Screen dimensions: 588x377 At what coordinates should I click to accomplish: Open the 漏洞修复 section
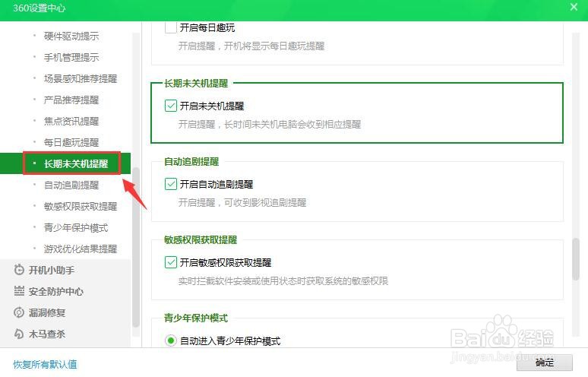click(x=47, y=312)
